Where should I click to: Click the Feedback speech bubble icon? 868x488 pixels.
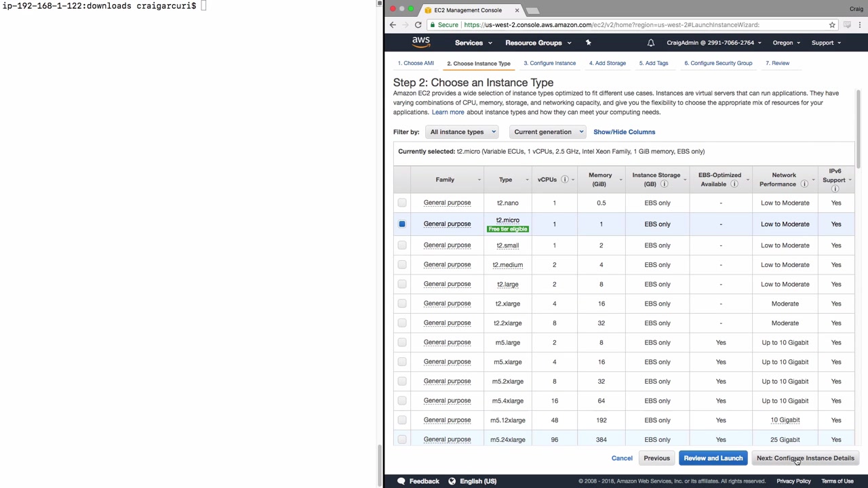pyautogui.click(x=401, y=481)
